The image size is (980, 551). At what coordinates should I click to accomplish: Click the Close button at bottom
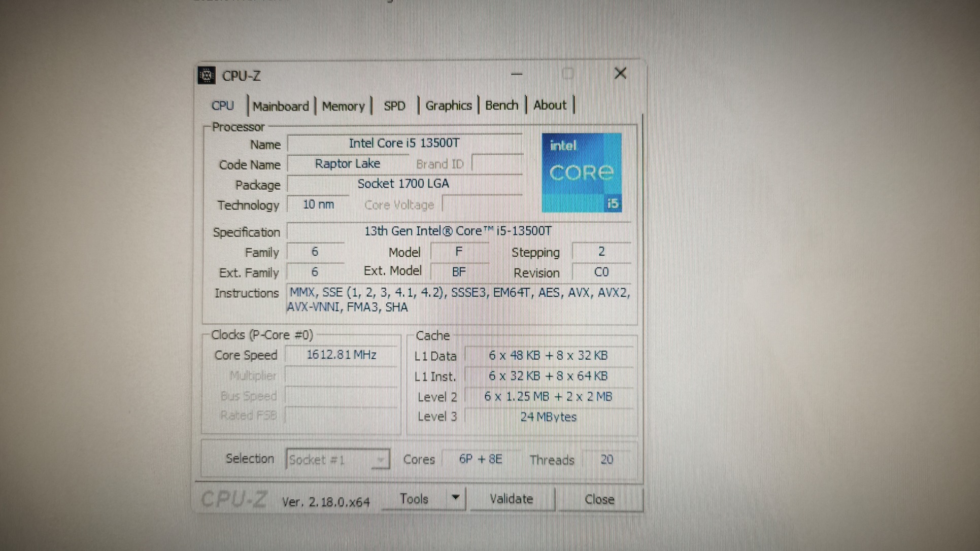[599, 499]
